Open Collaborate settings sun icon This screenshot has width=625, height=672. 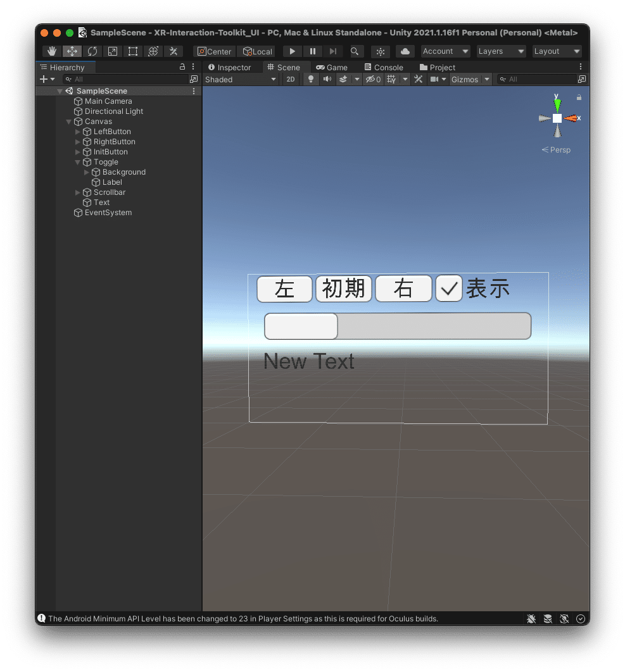[381, 51]
